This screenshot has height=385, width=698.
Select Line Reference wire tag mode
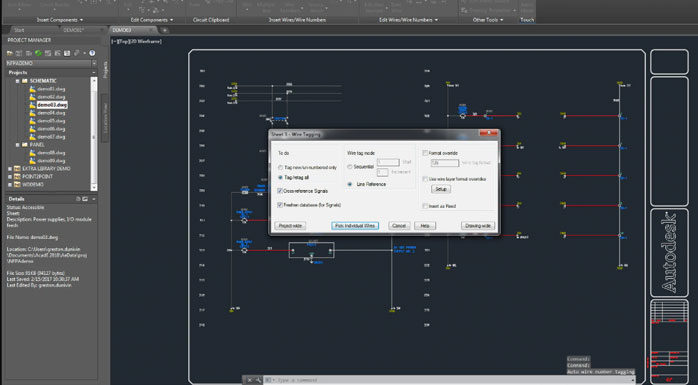tap(350, 184)
